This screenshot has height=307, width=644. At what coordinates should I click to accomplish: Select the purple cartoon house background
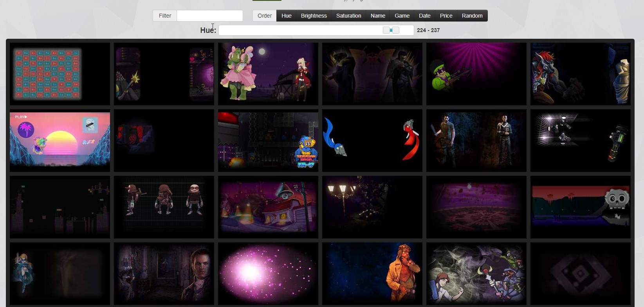click(x=268, y=207)
